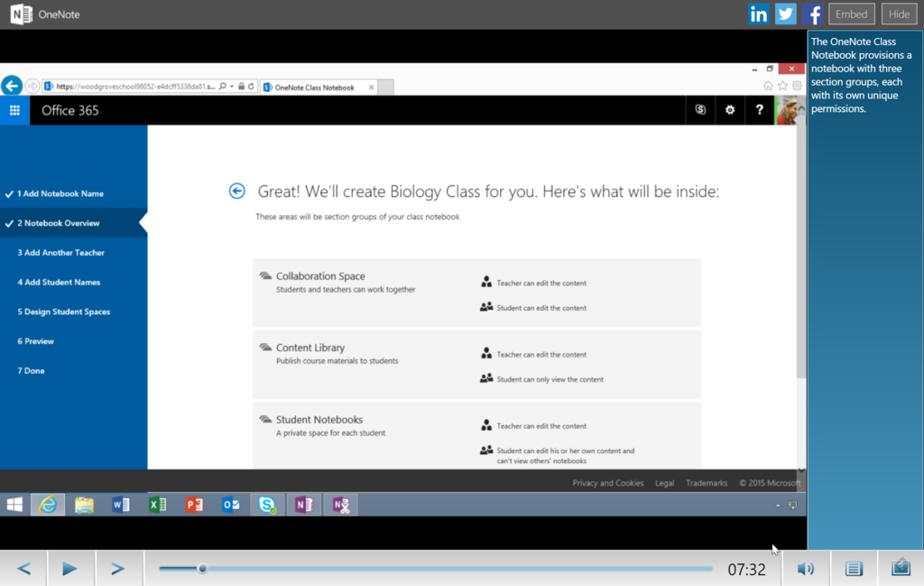The height and width of the screenshot is (586, 924).
Task: Share the video on LinkedIn
Action: (x=758, y=14)
